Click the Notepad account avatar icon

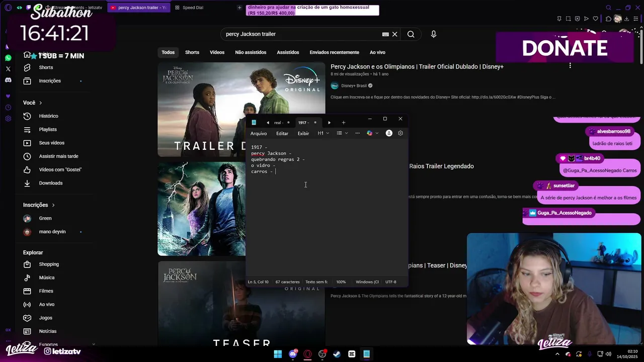[389, 133]
